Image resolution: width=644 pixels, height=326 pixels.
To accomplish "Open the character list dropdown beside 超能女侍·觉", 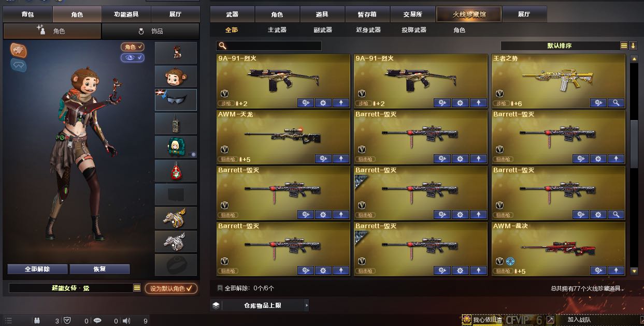I will [x=137, y=288].
